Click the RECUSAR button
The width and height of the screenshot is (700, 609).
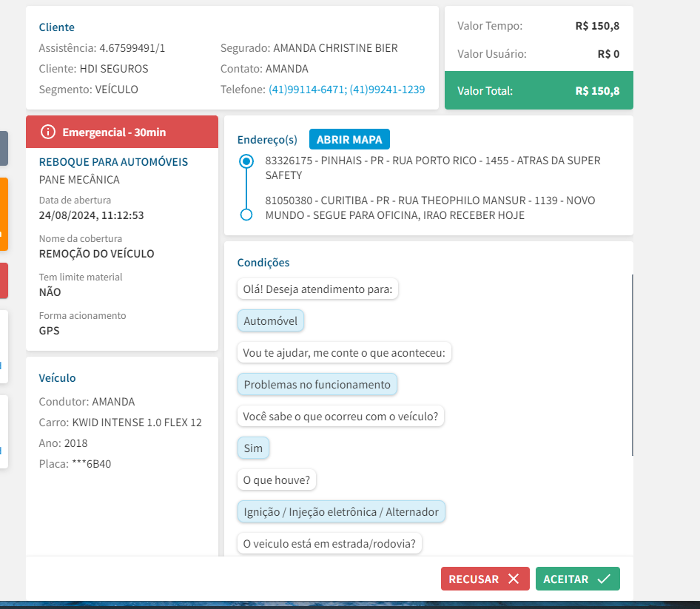click(x=485, y=579)
